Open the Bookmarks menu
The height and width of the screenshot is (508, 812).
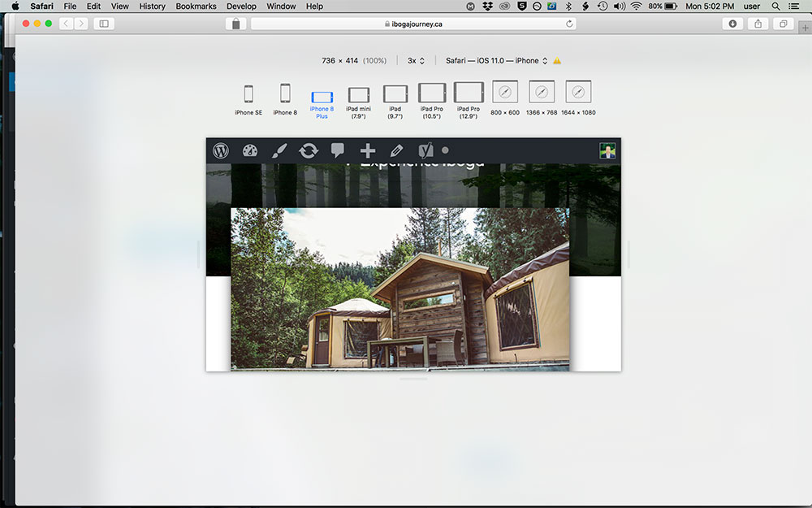pos(196,7)
